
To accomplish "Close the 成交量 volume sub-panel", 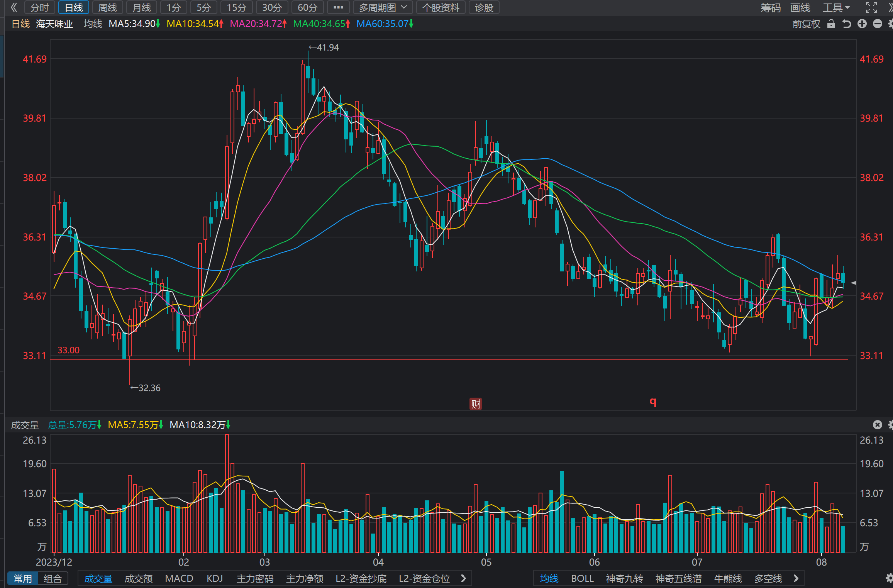I will [x=878, y=425].
